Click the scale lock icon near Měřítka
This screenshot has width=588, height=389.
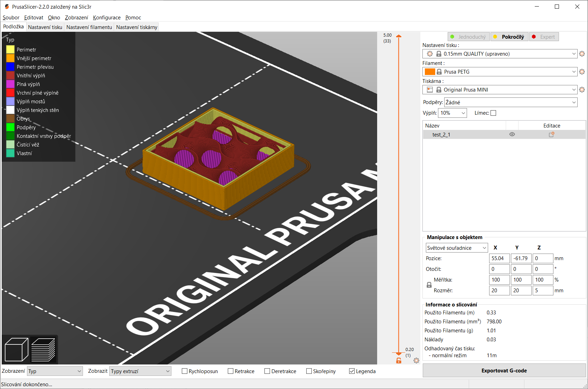pyautogui.click(x=429, y=285)
